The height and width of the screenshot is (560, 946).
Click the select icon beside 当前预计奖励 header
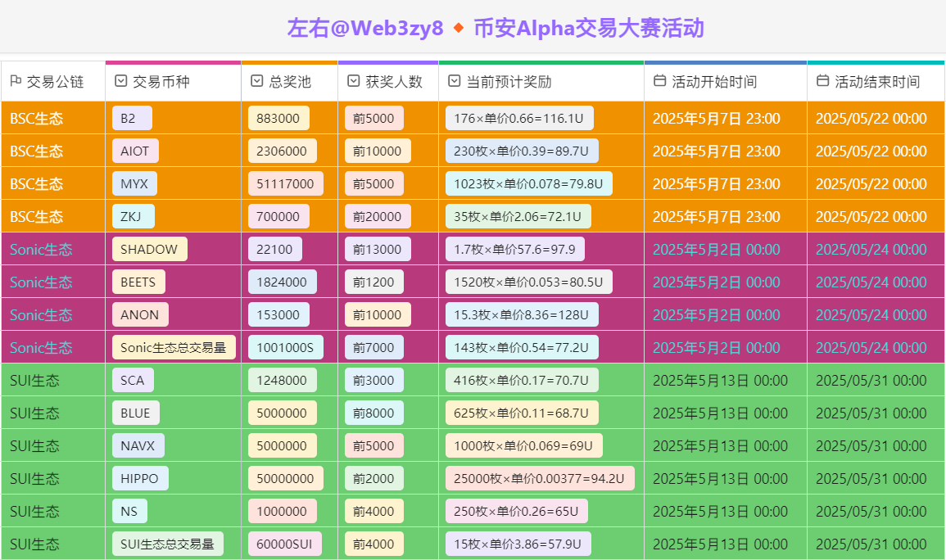click(x=455, y=81)
